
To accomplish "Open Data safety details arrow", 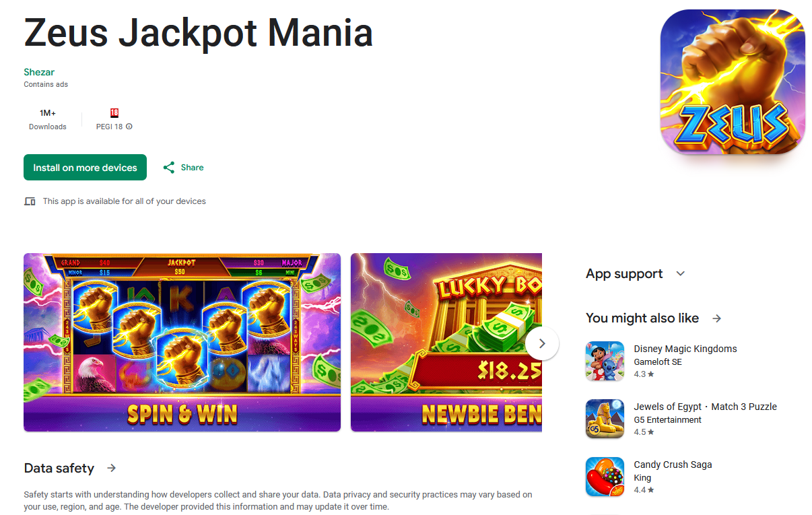I will tap(112, 468).
